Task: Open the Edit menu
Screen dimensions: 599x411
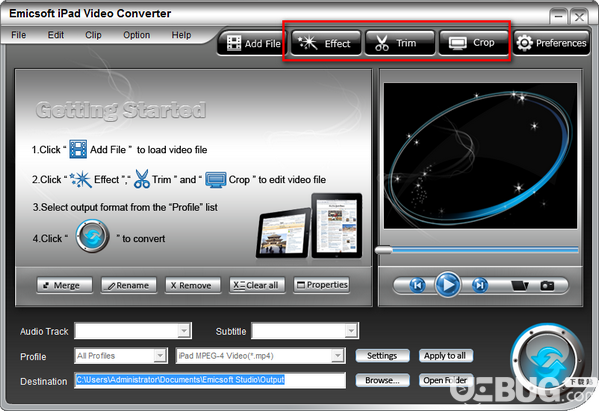Action: pos(56,35)
